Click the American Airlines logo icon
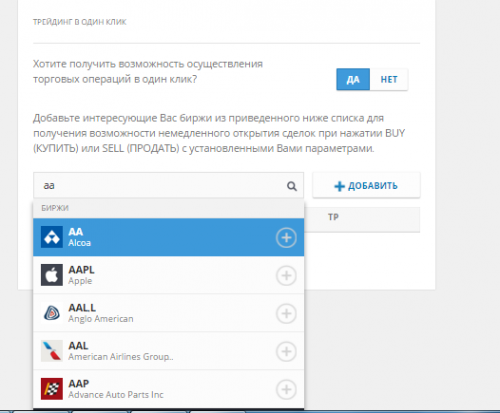Screen dimensions: 500x413 coord(52,351)
